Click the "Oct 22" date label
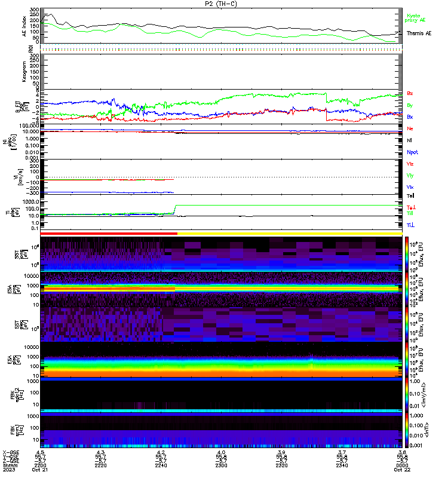This screenshot has width=448, height=478. click(402, 470)
